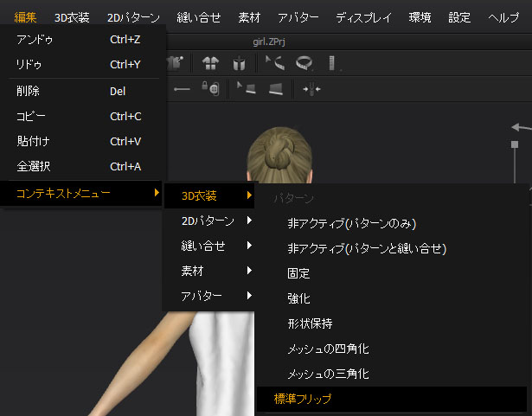
Task: Select the piping tool without arrow cursor
Action: point(276,89)
